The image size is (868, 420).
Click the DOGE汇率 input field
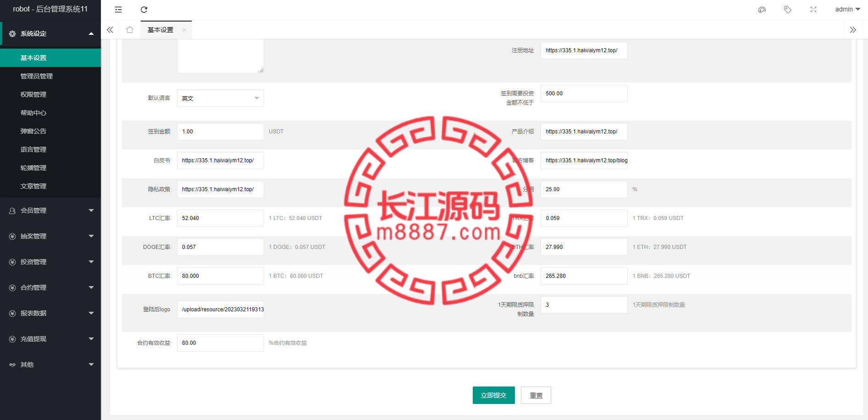point(221,247)
